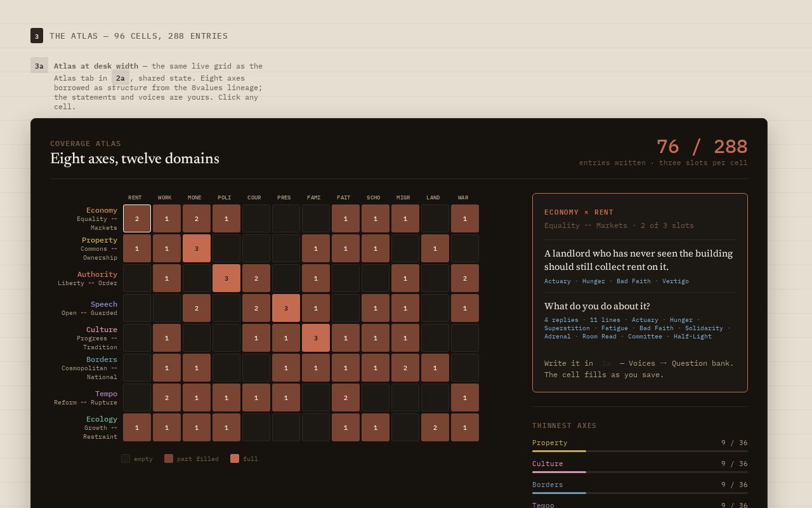Select the Tempo × WORK cell
812x508 pixels.
(167, 398)
